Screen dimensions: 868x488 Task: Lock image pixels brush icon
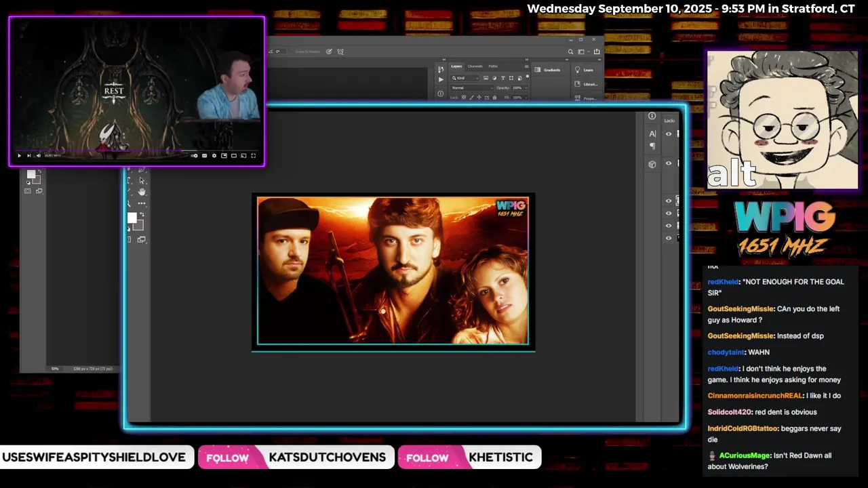[x=471, y=97]
